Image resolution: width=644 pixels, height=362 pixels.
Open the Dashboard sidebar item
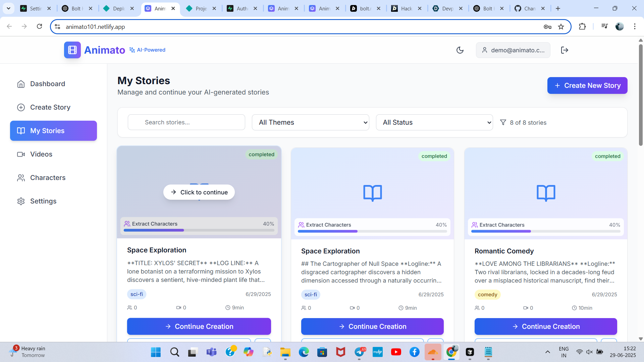point(47,84)
